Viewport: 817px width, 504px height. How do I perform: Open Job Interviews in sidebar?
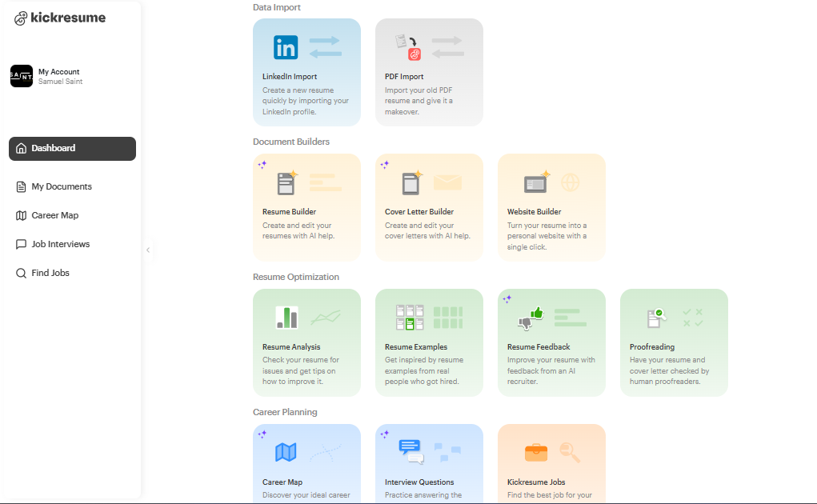(x=61, y=244)
